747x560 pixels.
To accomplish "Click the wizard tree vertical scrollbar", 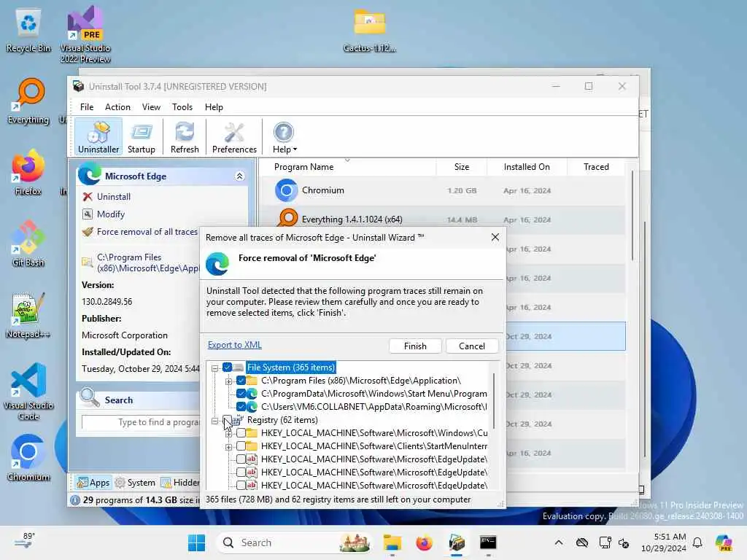I will pyautogui.click(x=494, y=400).
